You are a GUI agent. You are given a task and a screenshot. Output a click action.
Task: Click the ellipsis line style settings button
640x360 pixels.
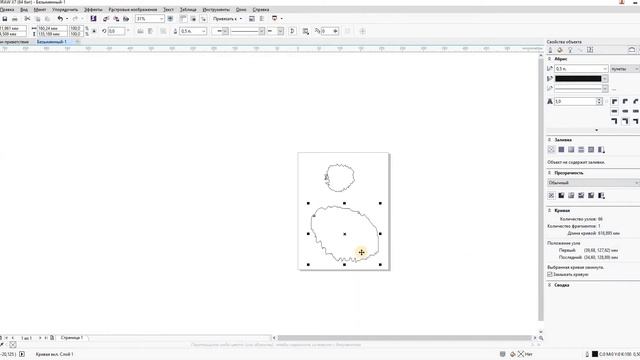point(614,89)
